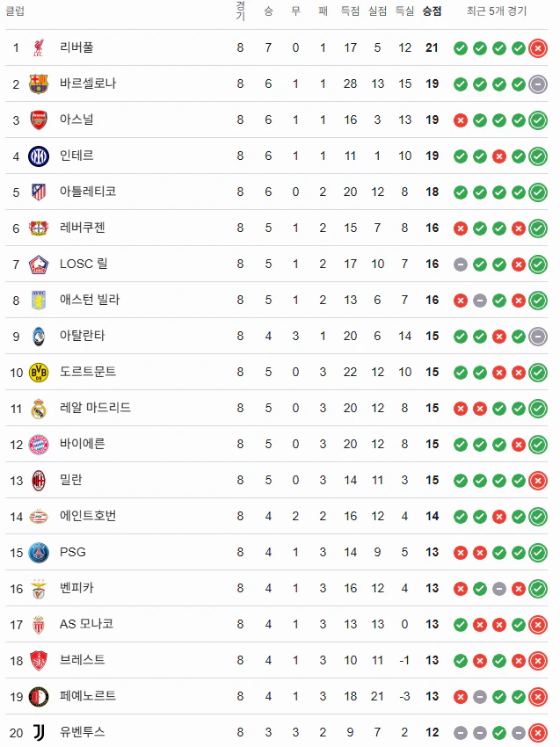
Task: Select the 애스턴 빌라 team name
Action: click(90, 300)
